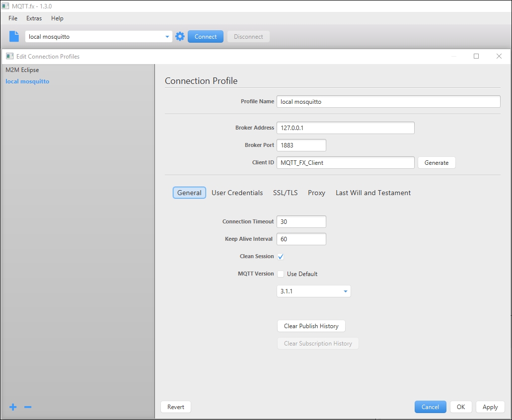Toggle the Clean Session checkbox

point(281,257)
